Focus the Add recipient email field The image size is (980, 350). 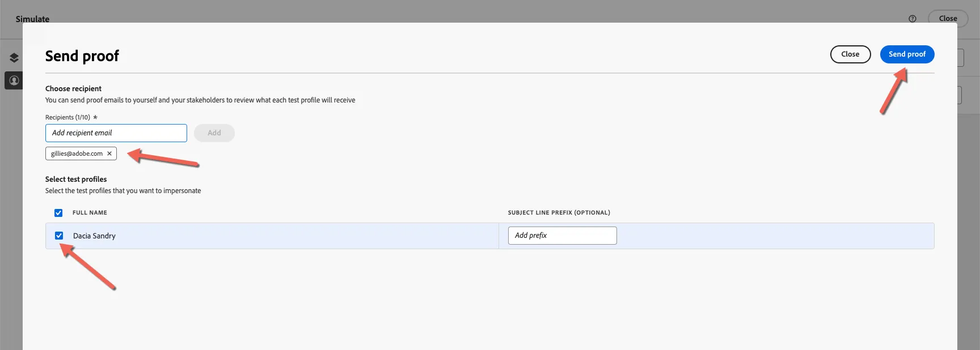point(116,133)
